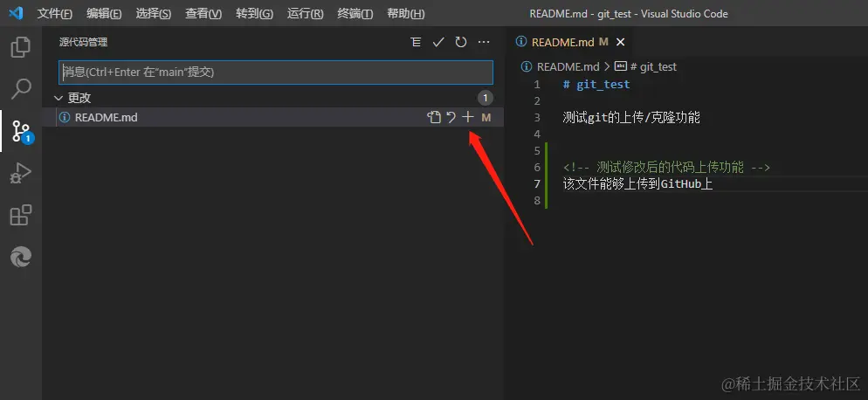Click the HTML comment on line 6
The width and height of the screenshot is (868, 400).
[x=666, y=168]
